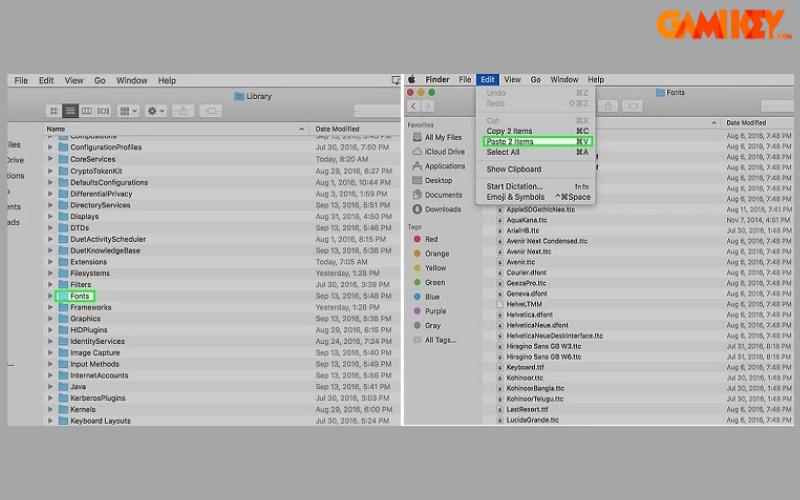Click the Red tag in sidebar
This screenshot has height=500, width=800.
pos(431,240)
